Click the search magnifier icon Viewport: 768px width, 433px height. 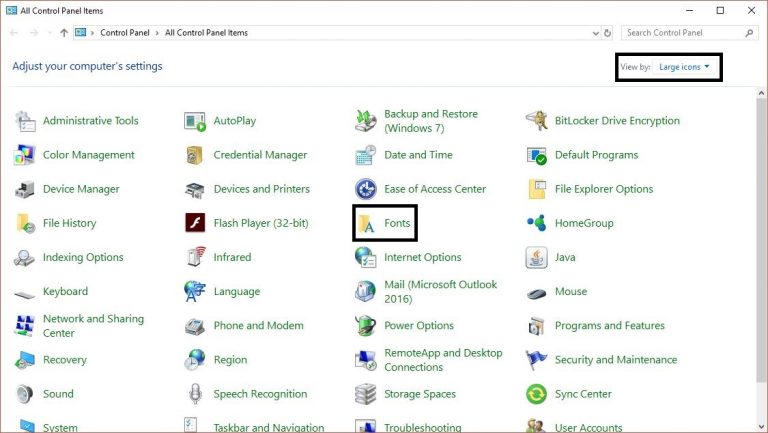tap(749, 33)
